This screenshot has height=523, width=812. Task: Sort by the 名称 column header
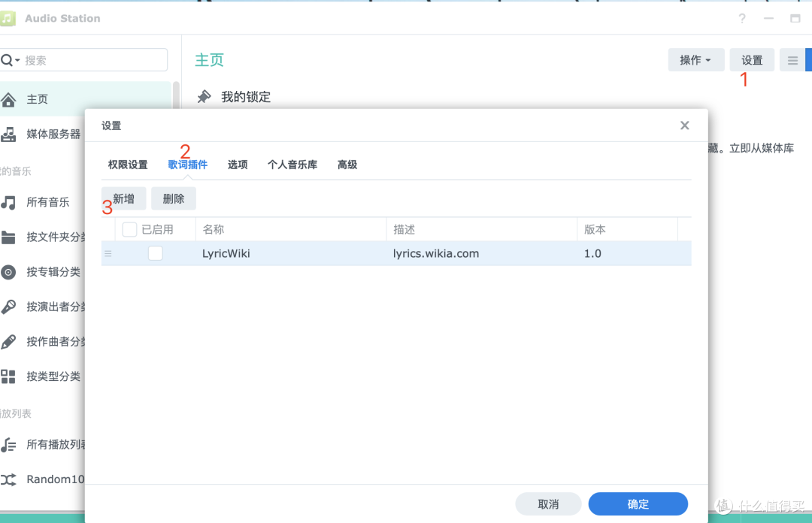coord(291,229)
